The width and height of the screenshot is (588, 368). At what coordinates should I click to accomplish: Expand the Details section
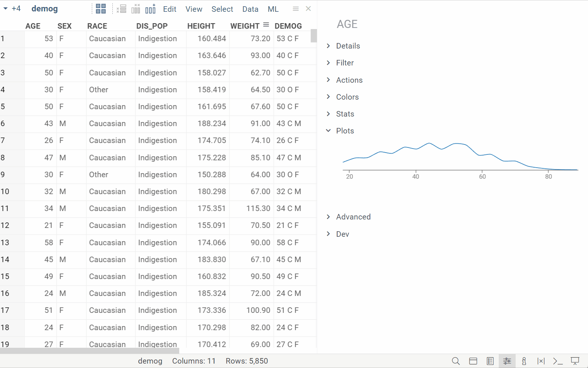point(348,46)
